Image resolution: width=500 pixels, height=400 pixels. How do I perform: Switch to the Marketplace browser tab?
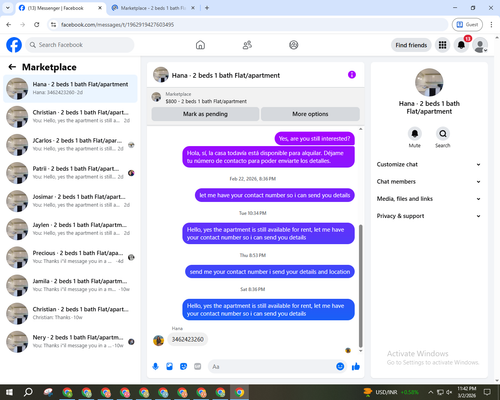pyautogui.click(x=153, y=8)
